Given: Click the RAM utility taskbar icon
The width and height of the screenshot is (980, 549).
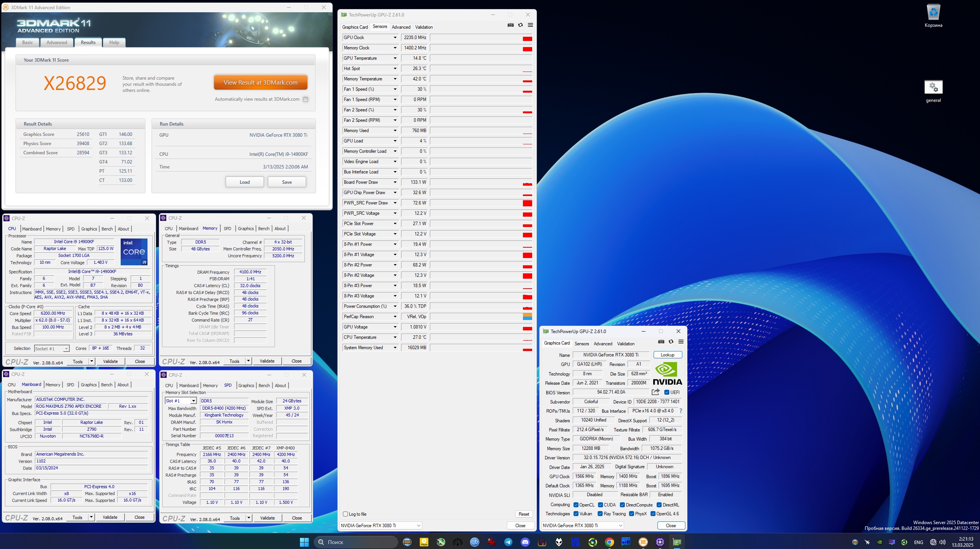Looking at the screenshot, I should click(x=407, y=542).
